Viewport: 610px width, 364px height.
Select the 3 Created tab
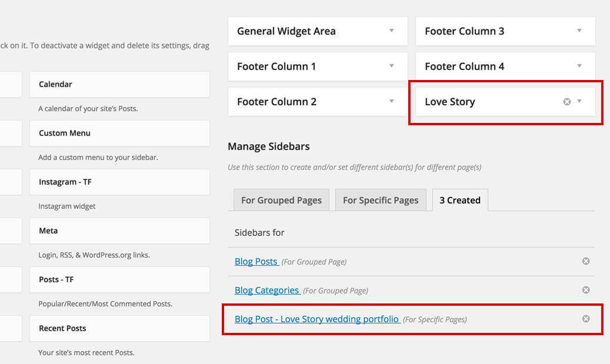click(460, 200)
